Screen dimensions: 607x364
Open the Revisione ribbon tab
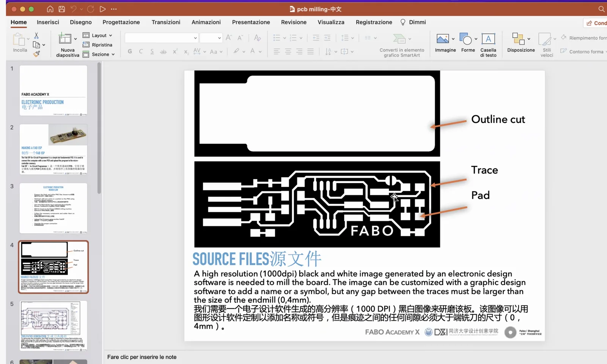tap(294, 22)
